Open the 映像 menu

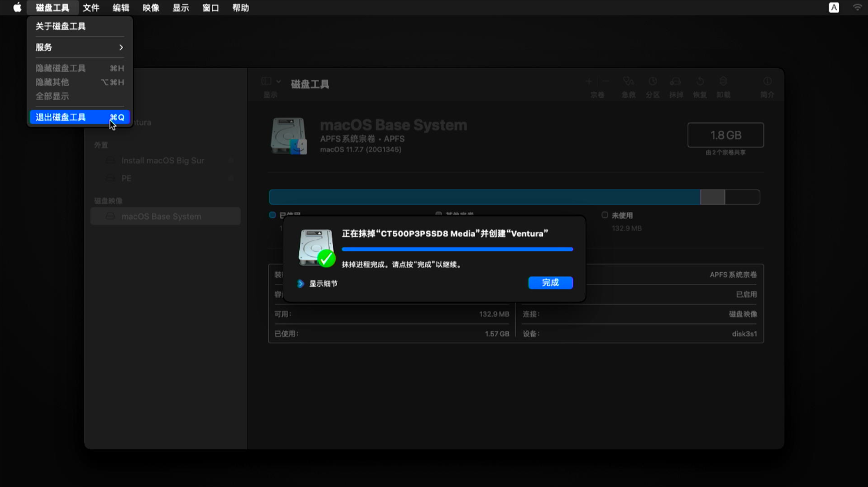pyautogui.click(x=151, y=8)
